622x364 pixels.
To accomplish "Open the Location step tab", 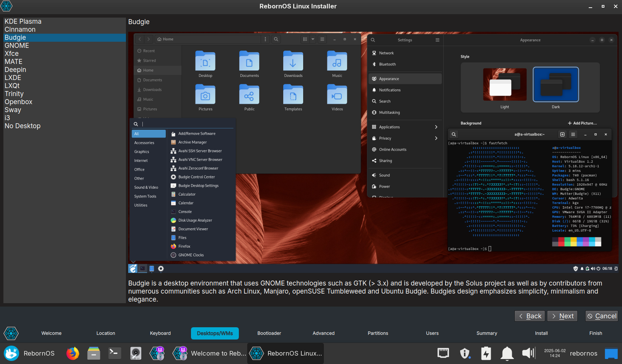I will 106,333.
